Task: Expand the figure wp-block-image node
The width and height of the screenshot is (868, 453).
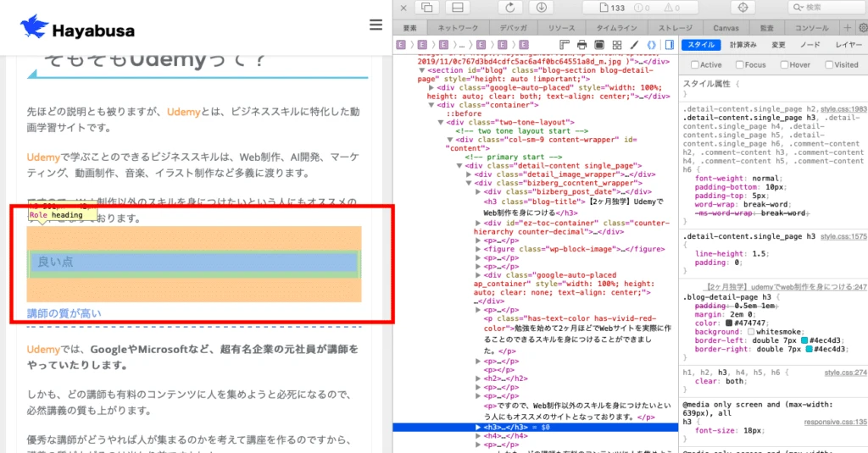Action: 478,249
